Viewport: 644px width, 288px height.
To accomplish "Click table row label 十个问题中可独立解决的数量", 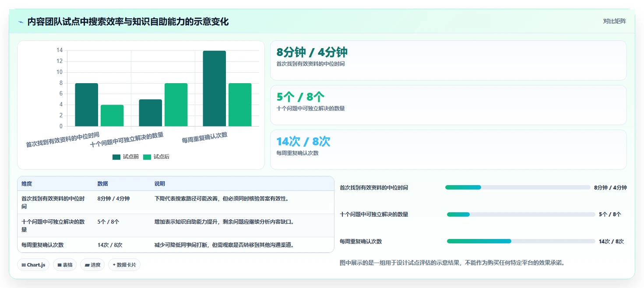I will pos(53,225).
